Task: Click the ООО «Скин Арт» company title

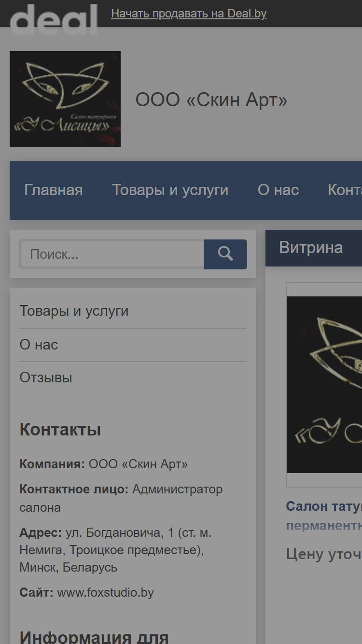Action: pos(211,100)
